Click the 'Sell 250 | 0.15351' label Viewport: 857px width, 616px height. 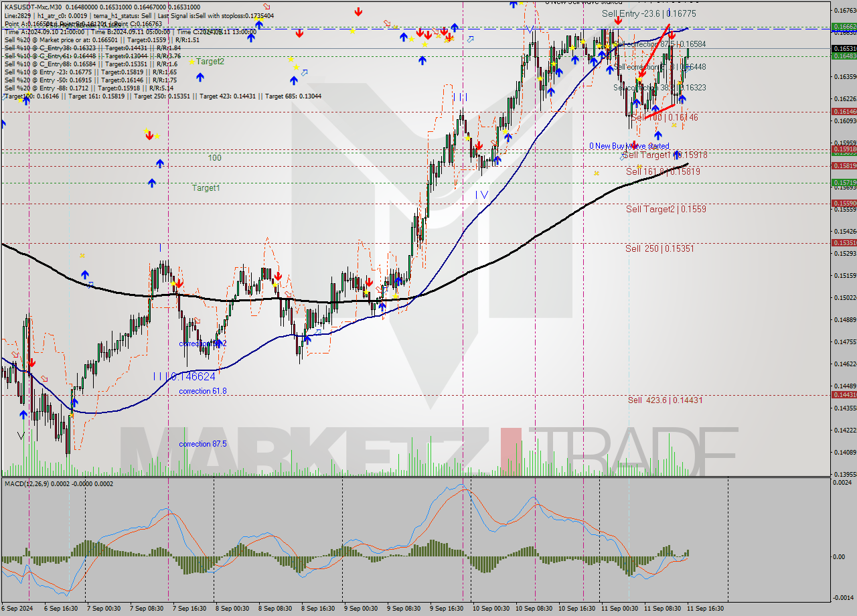point(659,248)
